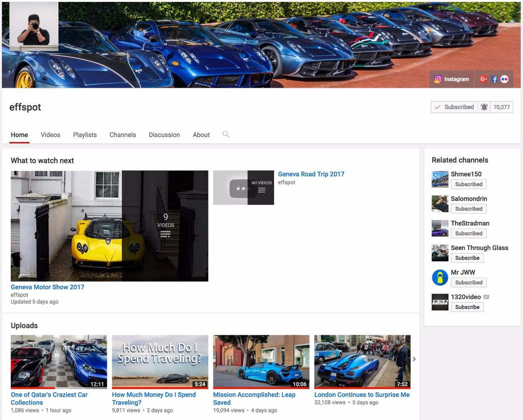Open the Geneva Road Trip 2017 playlist link
This screenshot has width=523, height=420.
click(x=311, y=174)
